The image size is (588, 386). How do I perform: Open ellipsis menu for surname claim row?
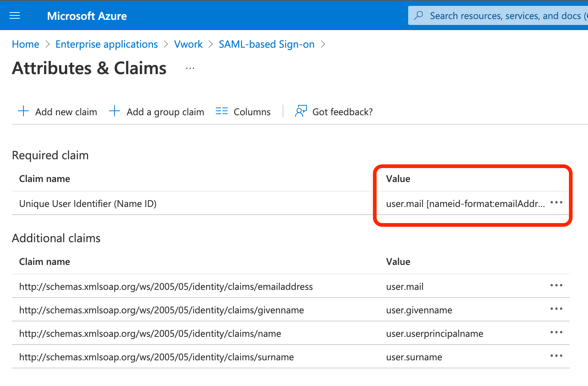(556, 356)
